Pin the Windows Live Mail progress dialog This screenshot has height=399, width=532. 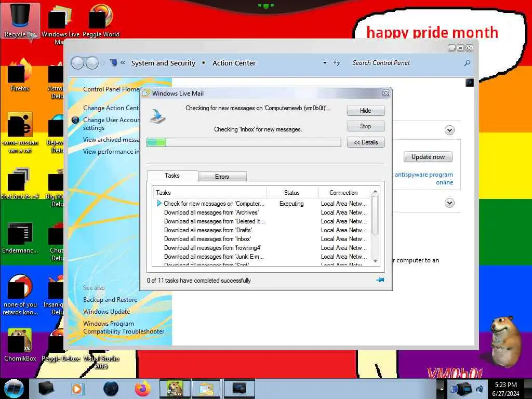point(380,280)
